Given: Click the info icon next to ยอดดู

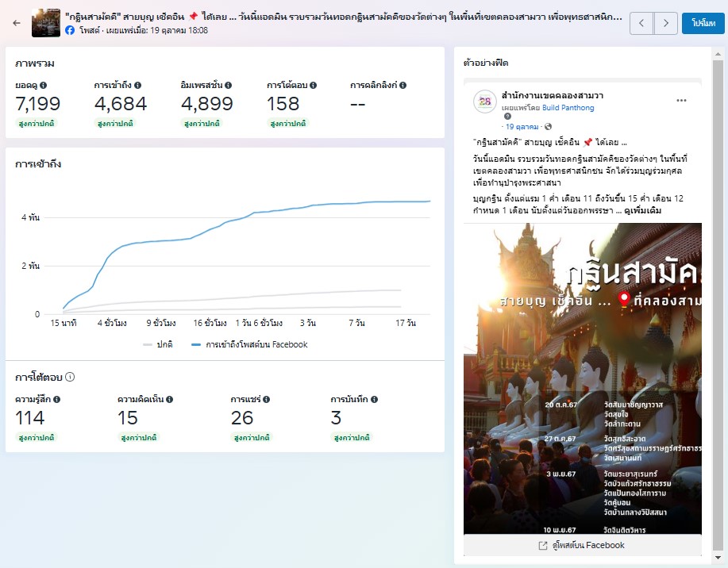Looking at the screenshot, I should pyautogui.click(x=44, y=85).
